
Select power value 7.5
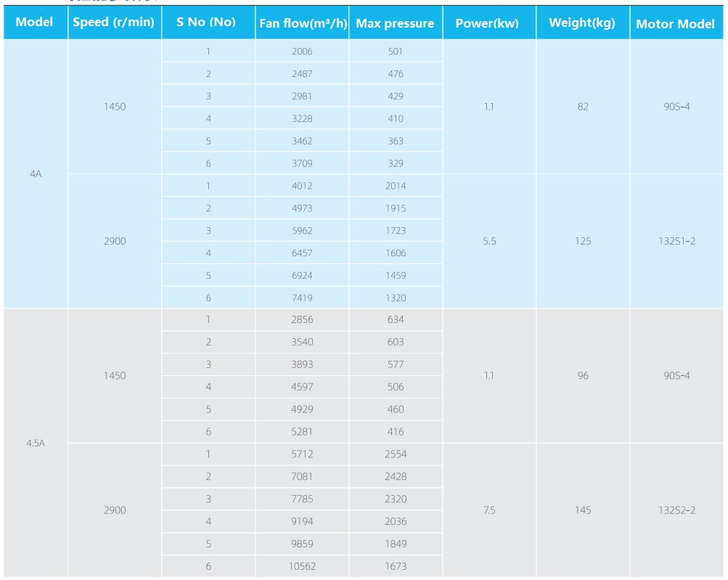pyautogui.click(x=489, y=510)
